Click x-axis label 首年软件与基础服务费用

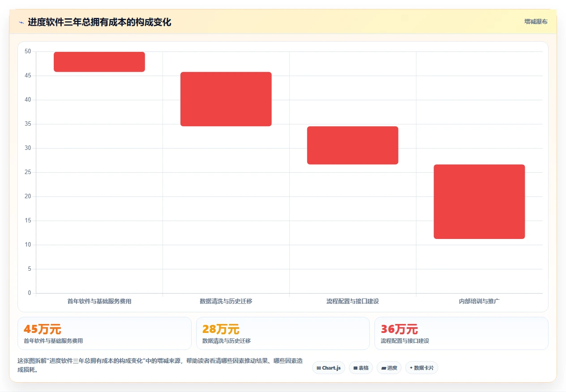click(99, 301)
